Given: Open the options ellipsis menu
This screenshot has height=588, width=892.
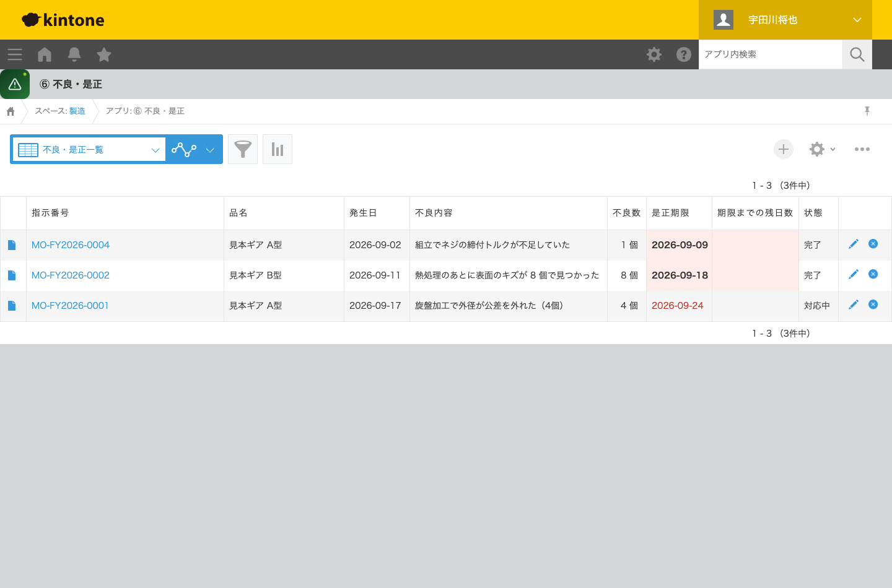Looking at the screenshot, I should tap(862, 149).
